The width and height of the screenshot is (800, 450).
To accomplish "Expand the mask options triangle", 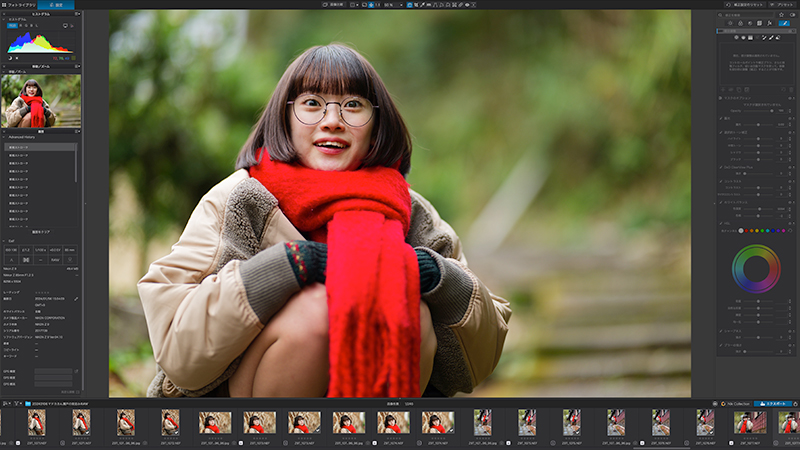I will point(720,98).
